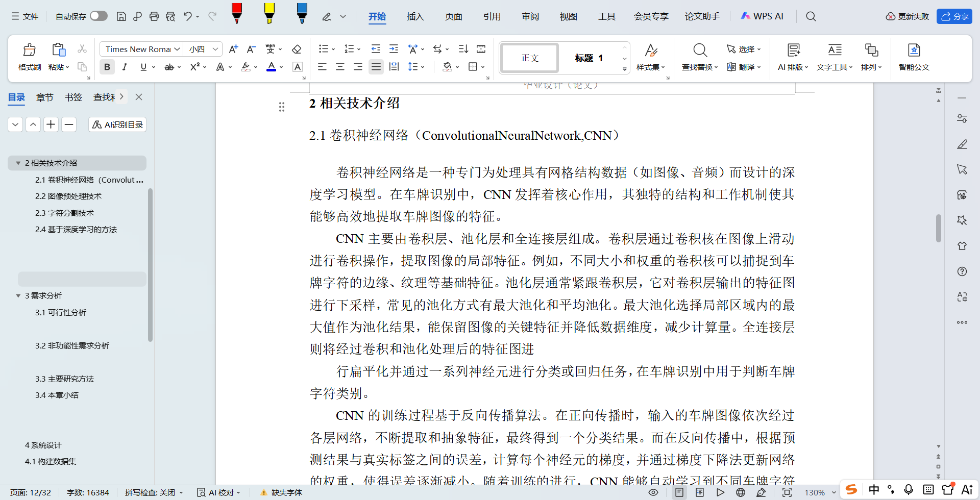Toggle eye protection mode icon in the status bar
The image size is (980, 500).
pyautogui.click(x=653, y=492)
